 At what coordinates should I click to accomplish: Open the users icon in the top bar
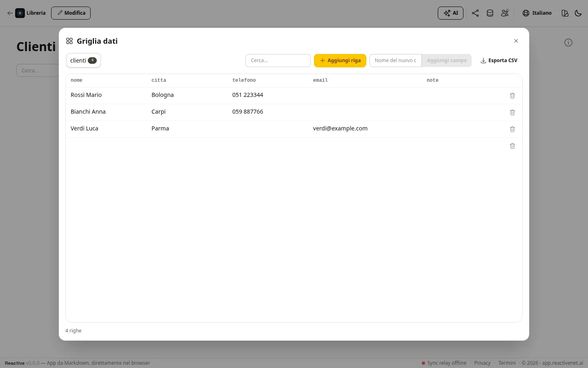(505, 13)
